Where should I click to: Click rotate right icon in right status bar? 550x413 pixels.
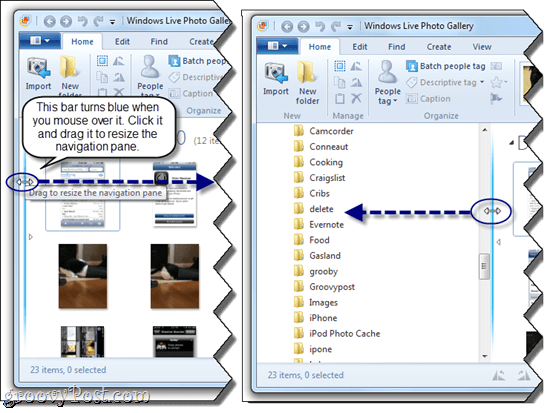point(523,375)
